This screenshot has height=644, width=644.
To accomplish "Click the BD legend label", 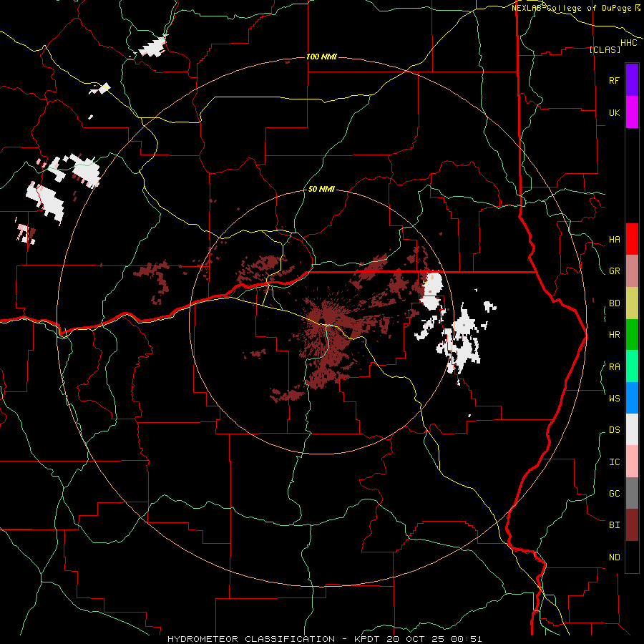I will click(x=614, y=303).
